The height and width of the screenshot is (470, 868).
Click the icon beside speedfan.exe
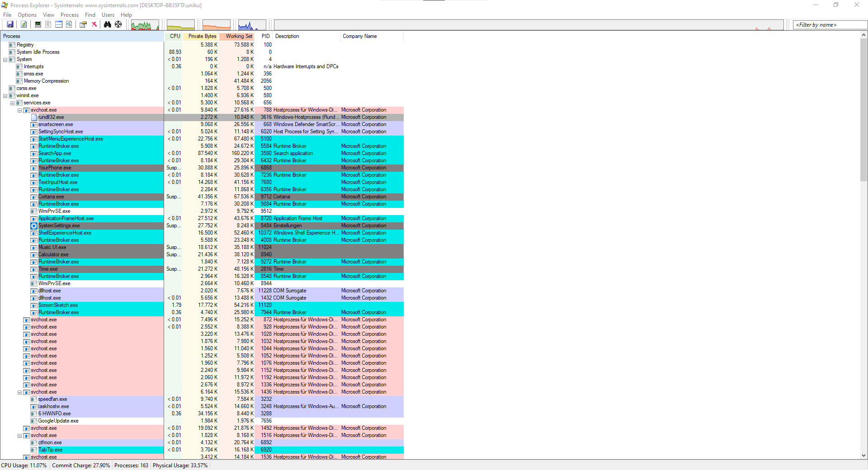(x=34, y=399)
